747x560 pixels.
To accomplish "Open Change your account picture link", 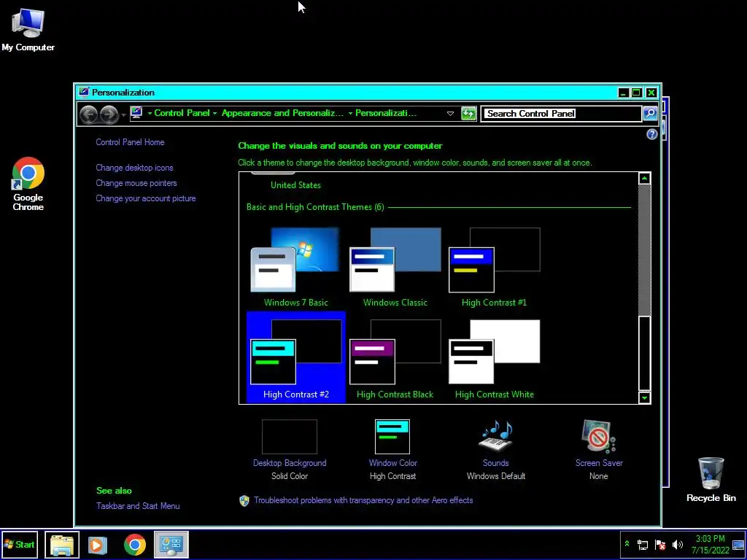I will pos(146,198).
